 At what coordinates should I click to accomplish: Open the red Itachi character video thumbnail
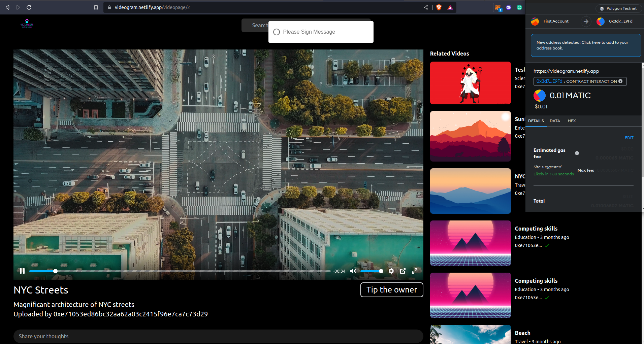(x=471, y=83)
